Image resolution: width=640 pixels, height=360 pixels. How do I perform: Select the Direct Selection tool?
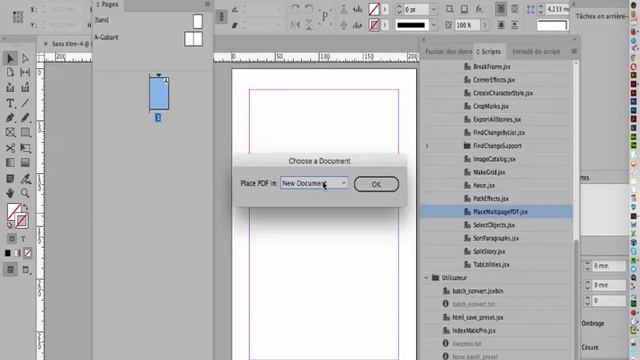click(x=25, y=58)
